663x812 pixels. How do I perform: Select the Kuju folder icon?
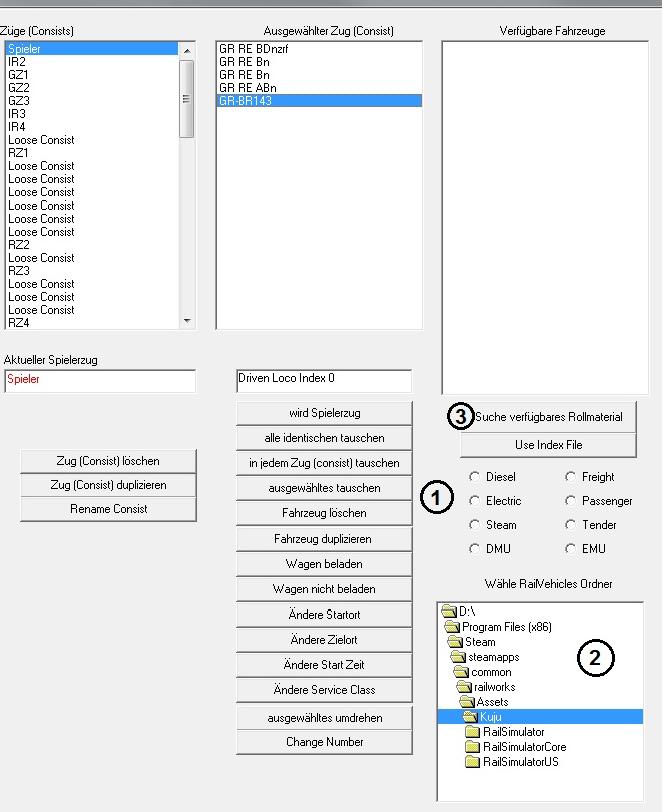pyautogui.click(x=470, y=717)
